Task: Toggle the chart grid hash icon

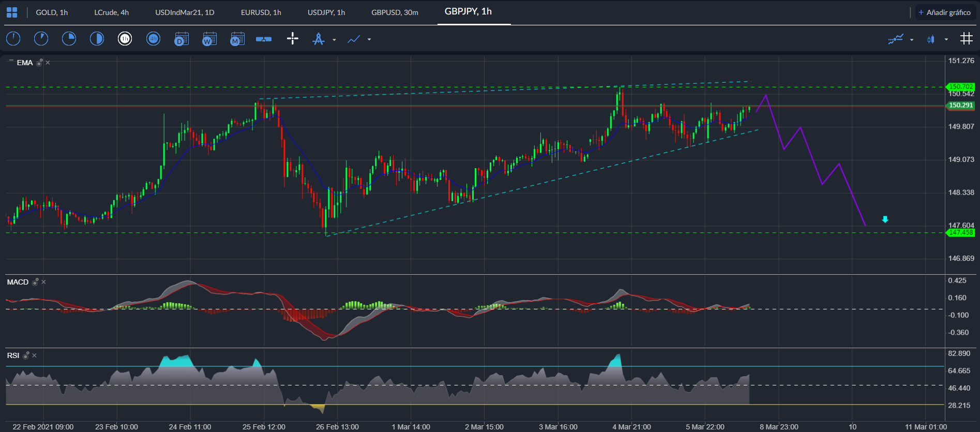Action: (966, 38)
